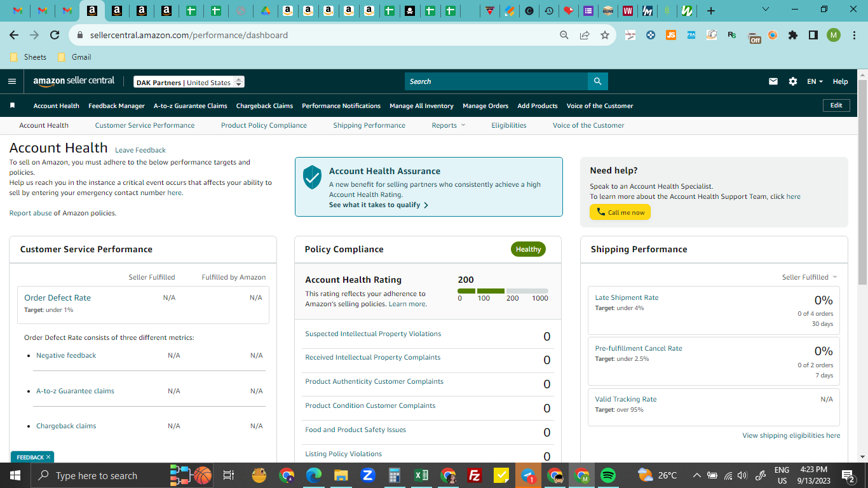
Task: Click the search magnifier button
Action: pos(597,81)
